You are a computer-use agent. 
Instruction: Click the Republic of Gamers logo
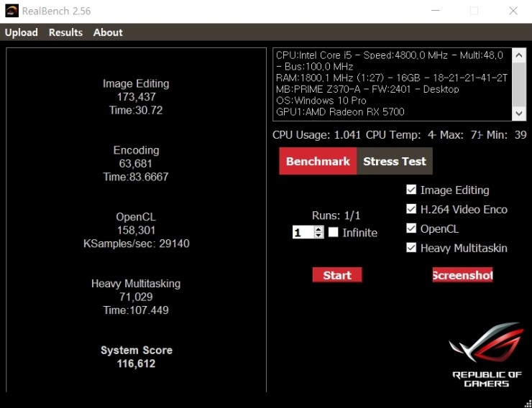[487, 354]
